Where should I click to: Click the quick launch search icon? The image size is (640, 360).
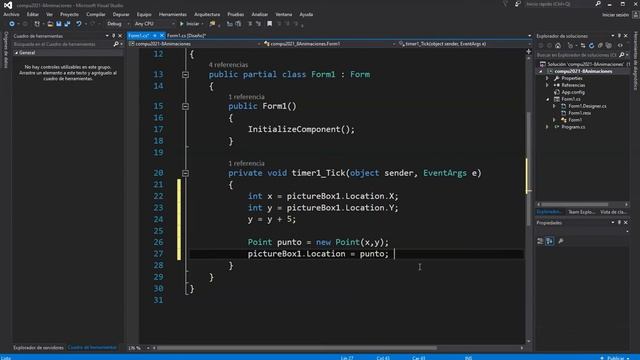[x=598, y=4]
